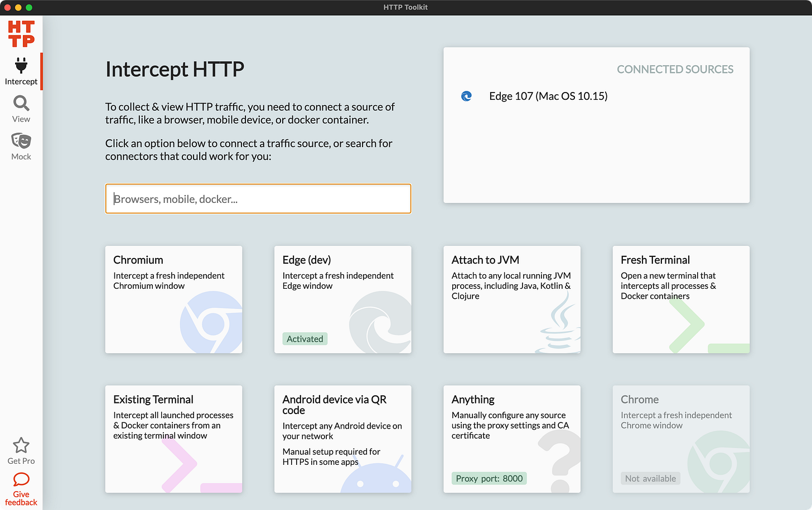Click the View label in the sidebar
This screenshot has height=510, width=812.
pos(21,119)
